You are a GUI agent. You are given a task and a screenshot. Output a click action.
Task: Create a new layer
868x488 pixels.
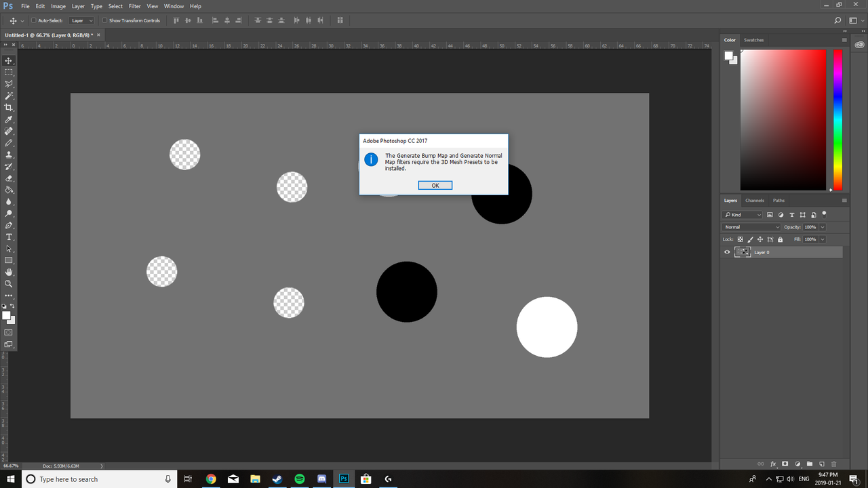pos(822,464)
